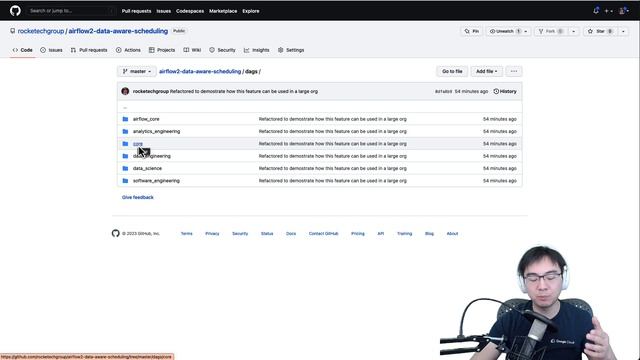Expand the Star lists dropdown arrow
640x360 pixels.
coord(623,31)
